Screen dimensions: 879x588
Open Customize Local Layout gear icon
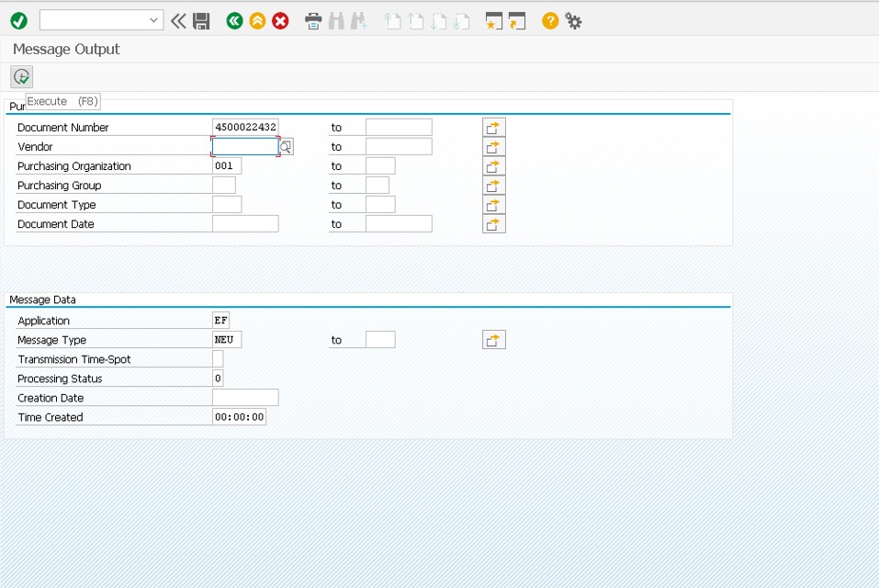point(573,21)
